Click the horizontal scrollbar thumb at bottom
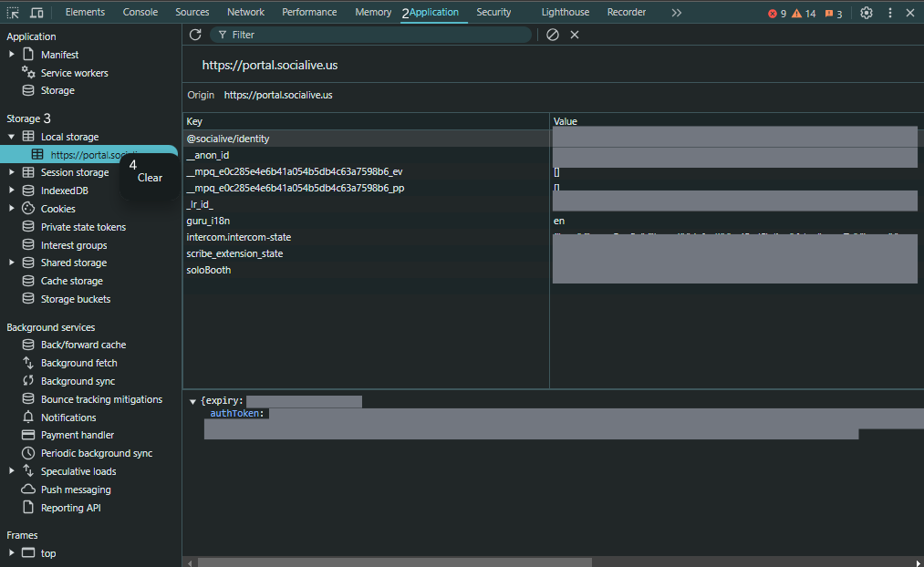Image resolution: width=924 pixels, height=567 pixels. (x=394, y=562)
